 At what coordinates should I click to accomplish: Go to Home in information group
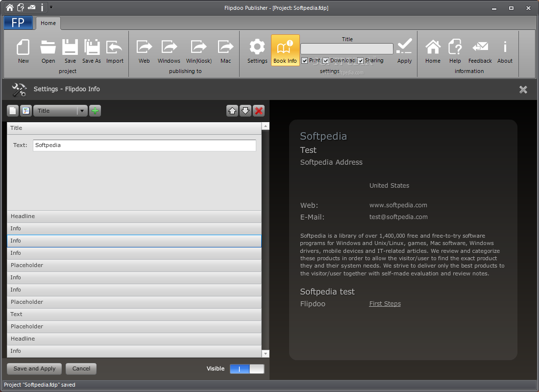(x=433, y=51)
